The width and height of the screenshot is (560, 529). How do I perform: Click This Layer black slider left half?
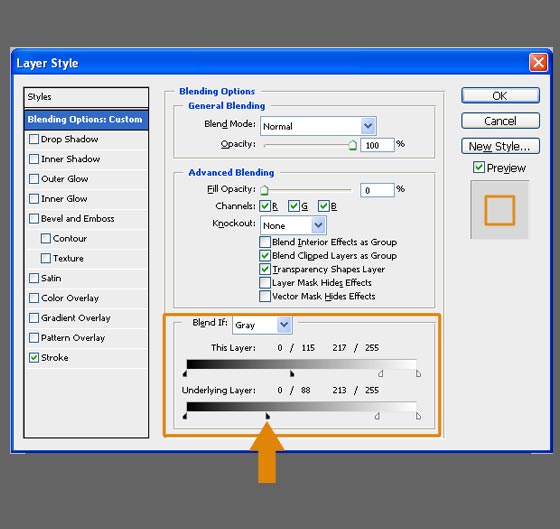pos(185,374)
